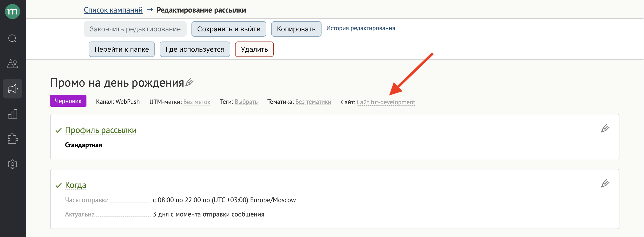Viewport: 644px width, 237px height.
Task: Click the 'Стандартная' profile value
Action: click(84, 145)
